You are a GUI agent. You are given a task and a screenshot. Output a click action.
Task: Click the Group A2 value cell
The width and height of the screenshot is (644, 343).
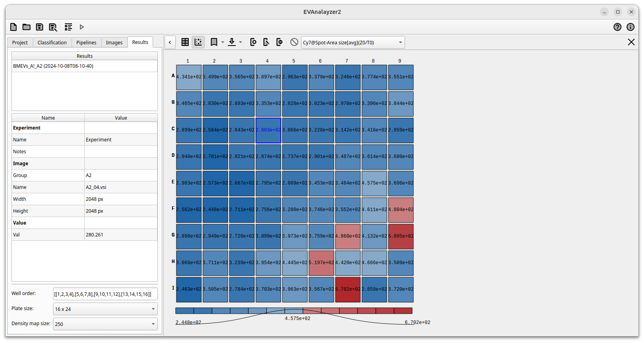121,175
